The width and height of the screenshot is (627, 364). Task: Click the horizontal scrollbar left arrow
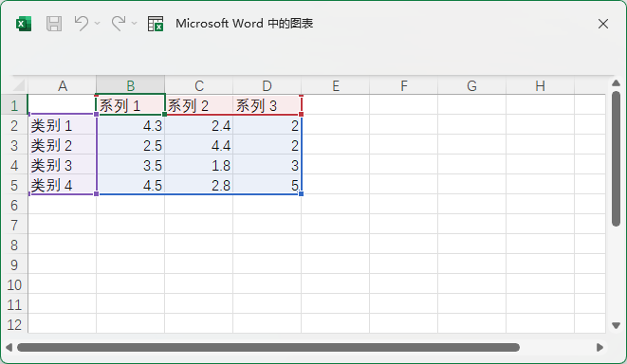point(9,347)
